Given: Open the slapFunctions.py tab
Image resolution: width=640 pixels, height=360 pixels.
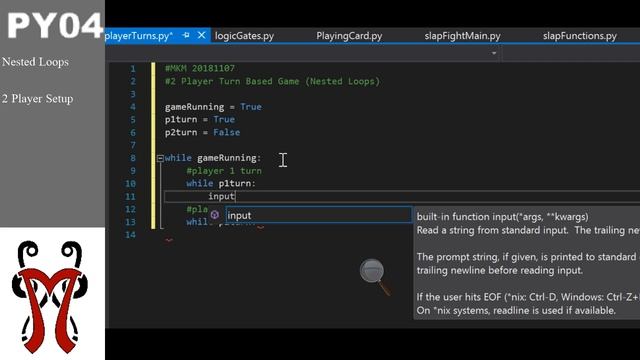Looking at the screenshot, I should point(580,36).
